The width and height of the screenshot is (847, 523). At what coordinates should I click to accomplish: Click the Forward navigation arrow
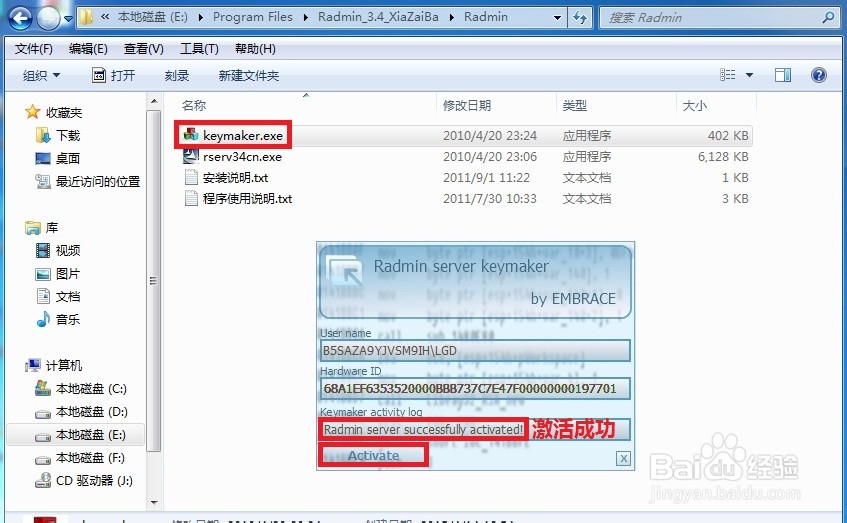click(x=48, y=18)
